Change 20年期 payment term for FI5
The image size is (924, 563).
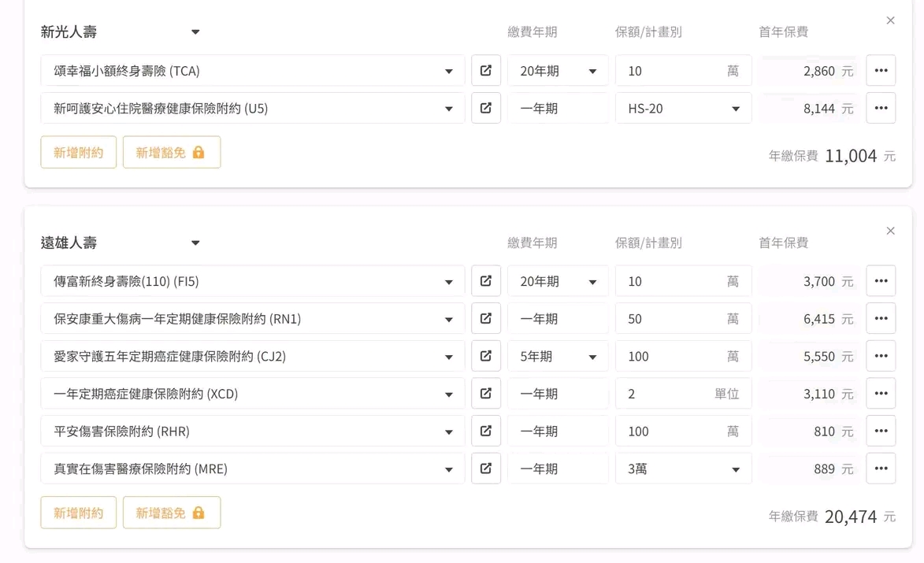pyautogui.click(x=558, y=281)
